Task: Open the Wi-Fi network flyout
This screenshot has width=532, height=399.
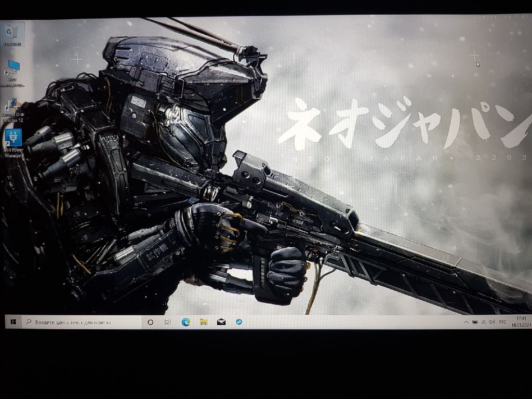Action: tap(483, 322)
